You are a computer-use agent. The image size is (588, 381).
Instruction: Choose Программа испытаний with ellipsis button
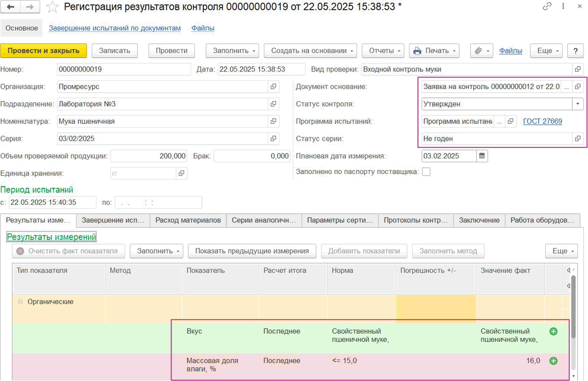coord(499,121)
